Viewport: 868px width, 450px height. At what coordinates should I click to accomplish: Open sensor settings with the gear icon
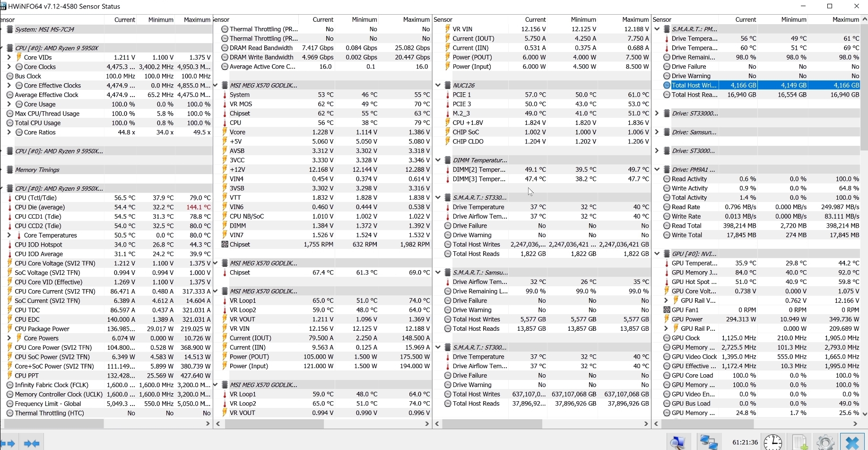(x=825, y=442)
